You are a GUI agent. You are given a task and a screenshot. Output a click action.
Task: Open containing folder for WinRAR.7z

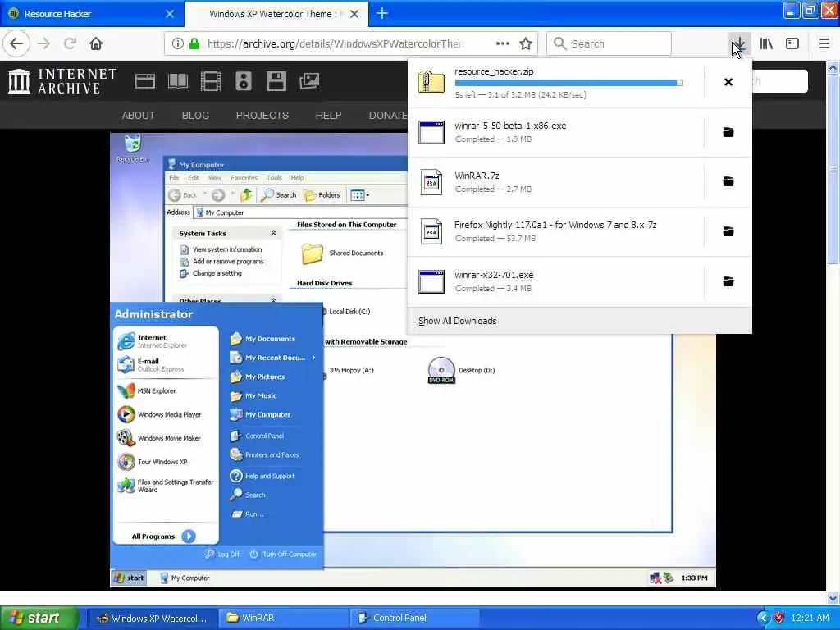point(728,181)
